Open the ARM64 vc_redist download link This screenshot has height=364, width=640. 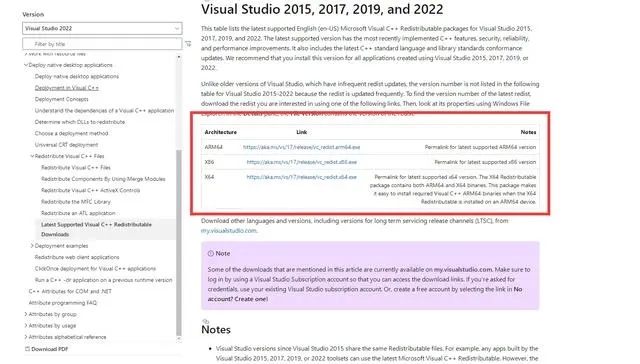[x=302, y=147]
